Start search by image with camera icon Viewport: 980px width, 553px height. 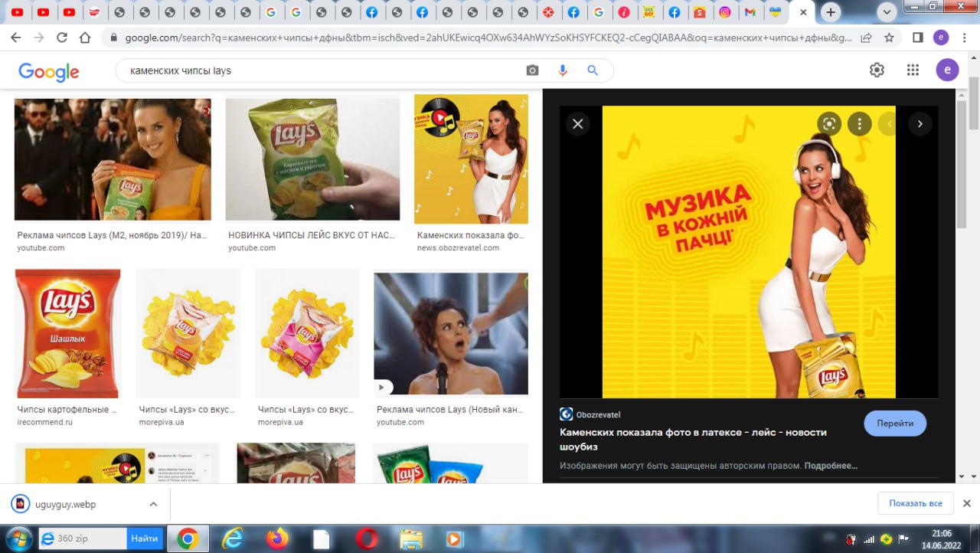532,70
